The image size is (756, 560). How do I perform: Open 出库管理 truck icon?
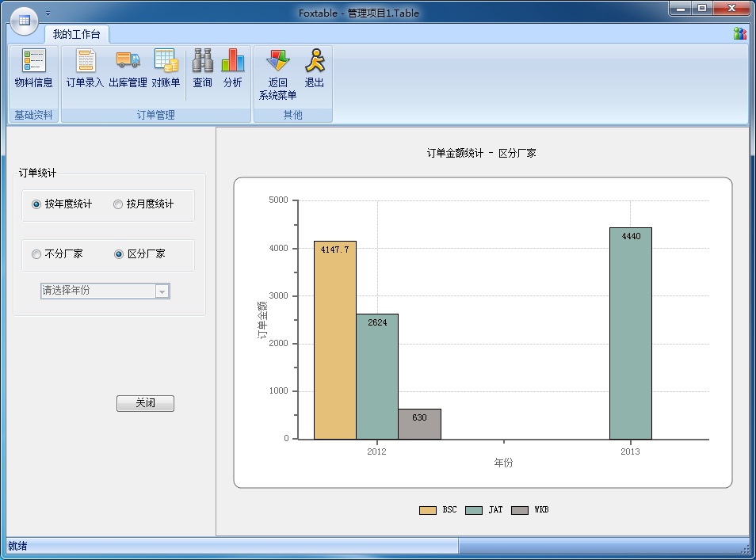click(x=128, y=68)
